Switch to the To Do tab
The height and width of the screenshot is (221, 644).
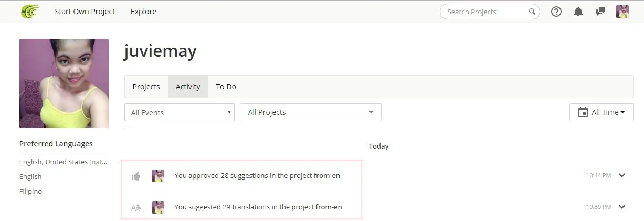(226, 87)
